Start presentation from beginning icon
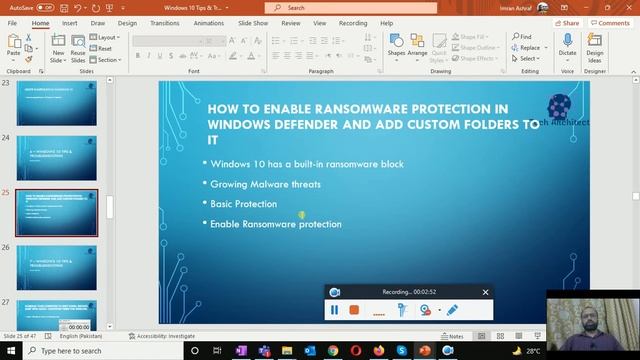Image resolution: width=640 pixels, height=360 pixels. (x=109, y=8)
